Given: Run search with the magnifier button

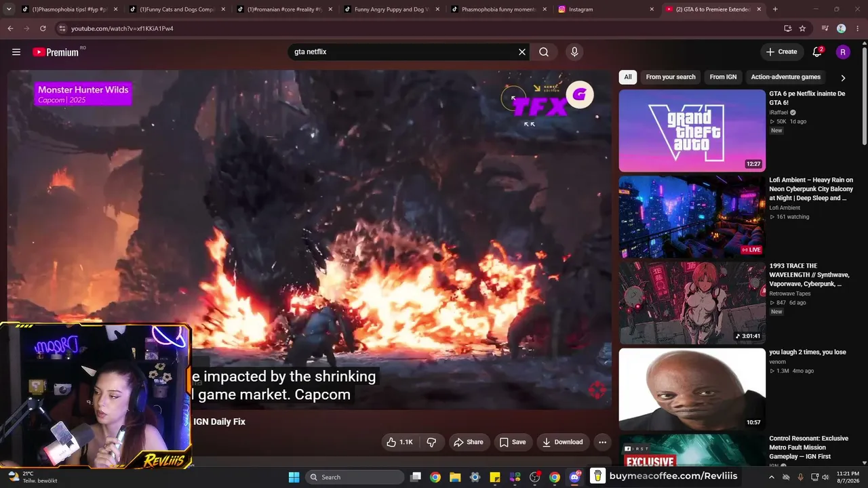Looking at the screenshot, I should click(x=544, y=52).
